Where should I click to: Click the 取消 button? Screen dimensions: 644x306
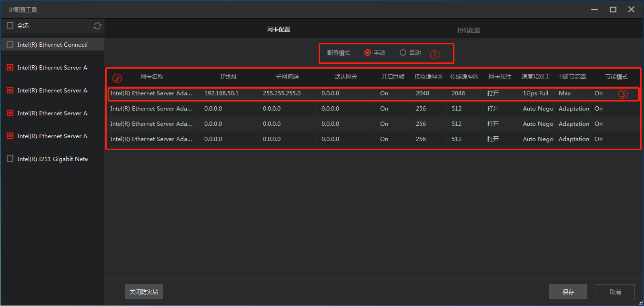pos(615,292)
